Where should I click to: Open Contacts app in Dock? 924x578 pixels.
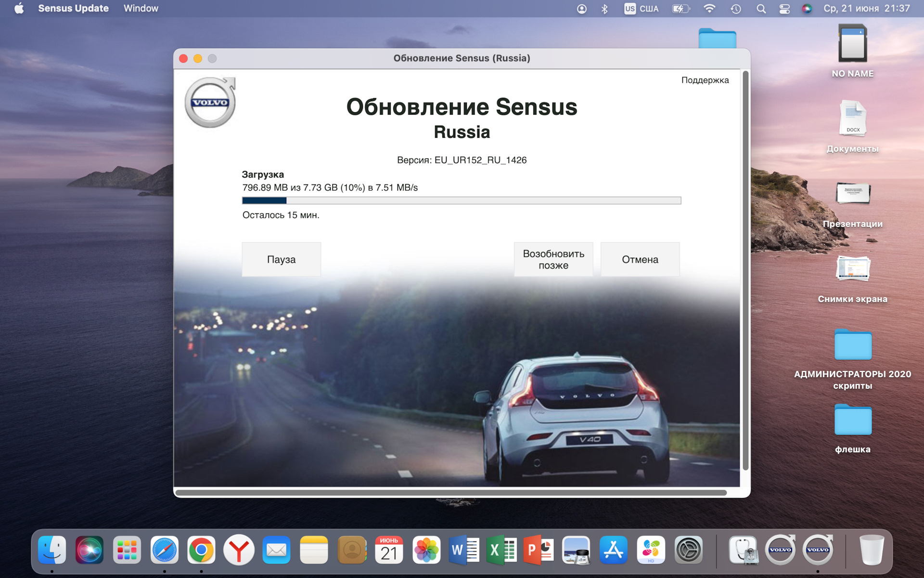point(352,550)
